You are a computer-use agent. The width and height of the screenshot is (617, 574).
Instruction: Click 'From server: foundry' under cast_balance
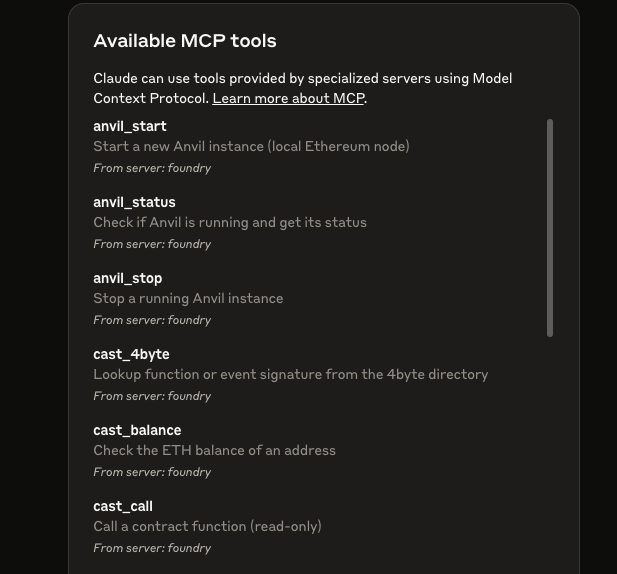coord(152,472)
